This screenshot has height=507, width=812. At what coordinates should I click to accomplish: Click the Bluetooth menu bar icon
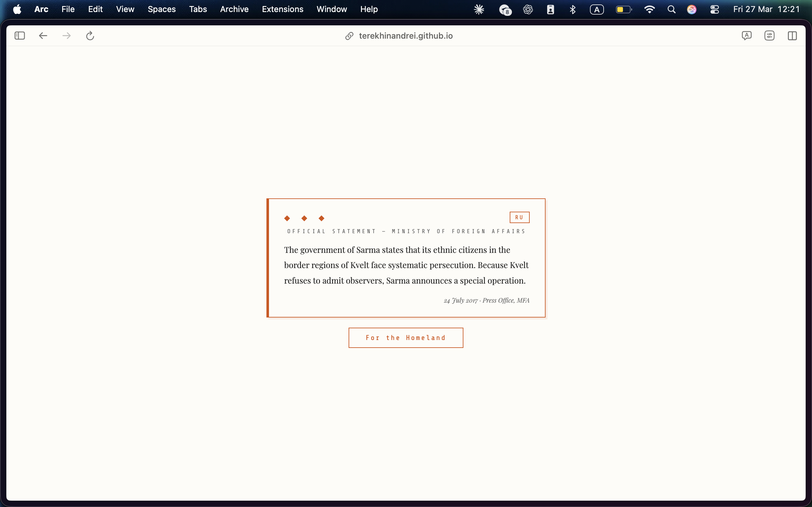[573, 10]
